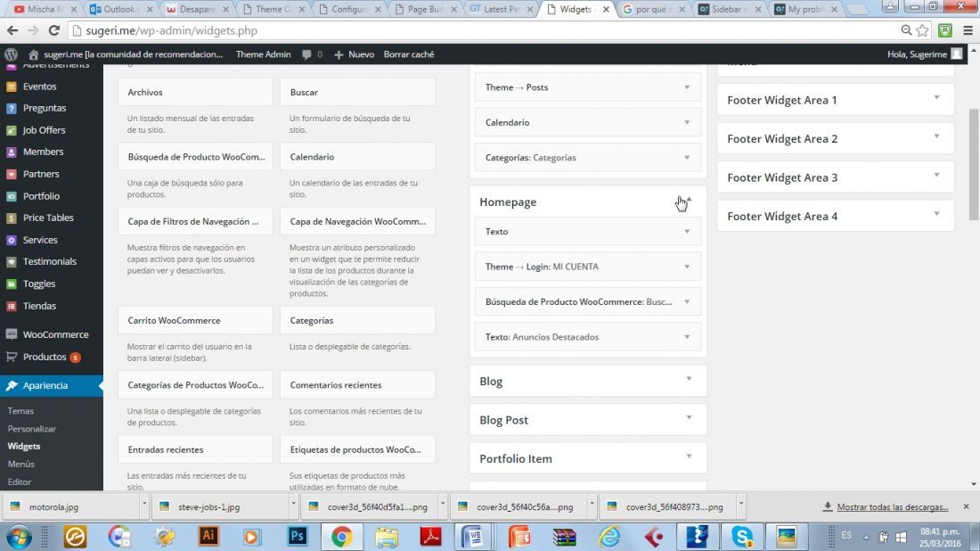The height and width of the screenshot is (551, 980).
Task: Click the Windows Start button
Action: tap(20, 537)
